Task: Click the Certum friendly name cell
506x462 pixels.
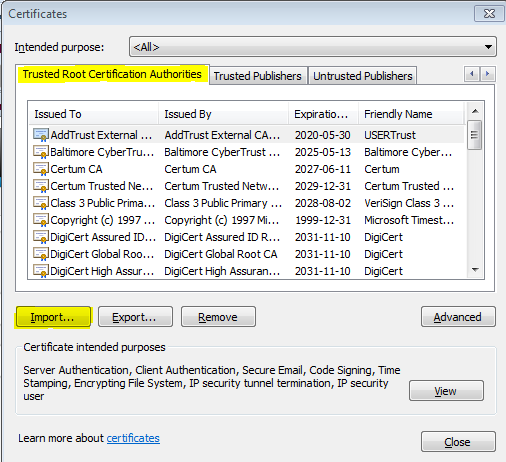Action: [x=382, y=169]
